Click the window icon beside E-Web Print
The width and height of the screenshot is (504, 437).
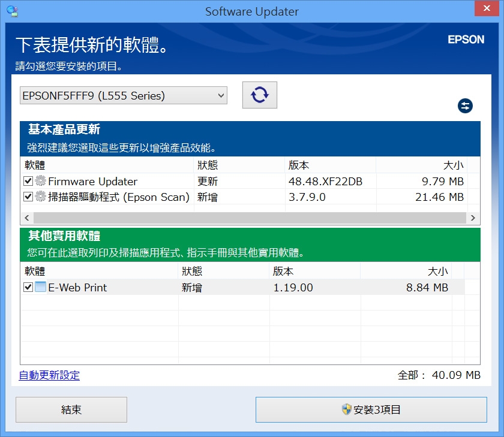point(41,287)
